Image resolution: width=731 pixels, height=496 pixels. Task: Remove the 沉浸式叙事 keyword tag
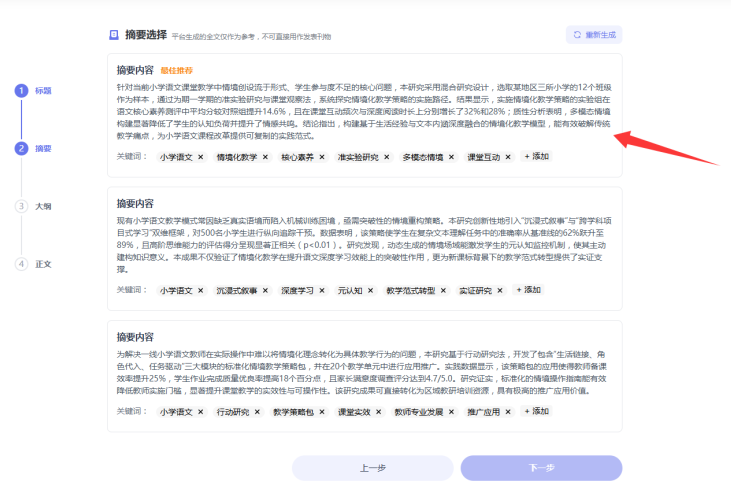(265, 290)
